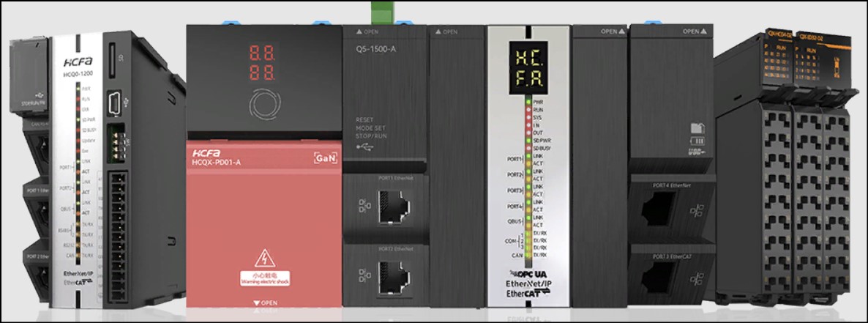Click the network icon beside PORT2 EtherNet jack

[x=364, y=275]
